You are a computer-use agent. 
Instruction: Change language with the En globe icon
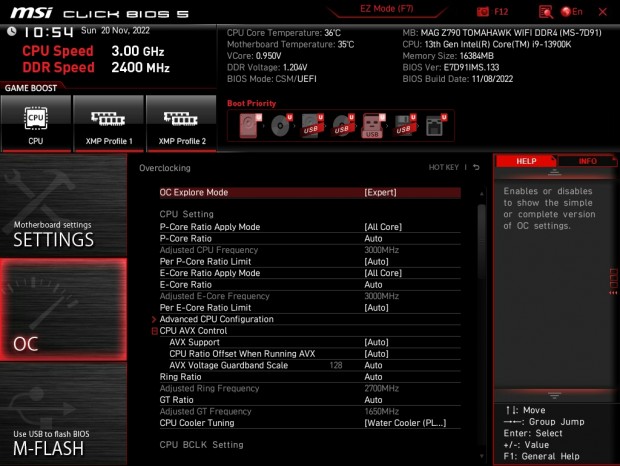tap(572, 12)
